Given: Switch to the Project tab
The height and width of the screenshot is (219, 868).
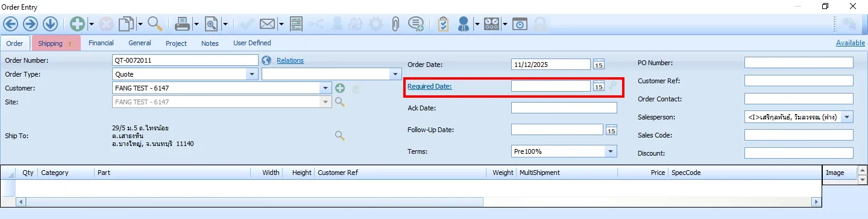Looking at the screenshot, I should click(177, 43).
